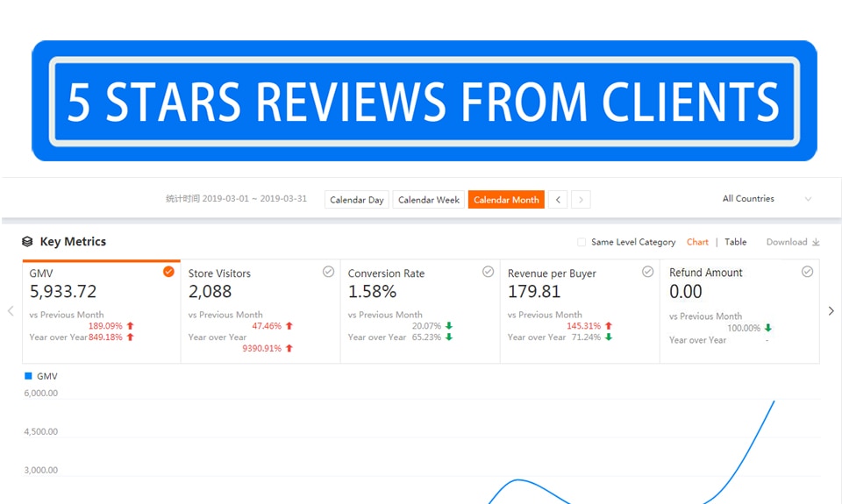Click Store Visitors value 2,088

pyautogui.click(x=210, y=292)
